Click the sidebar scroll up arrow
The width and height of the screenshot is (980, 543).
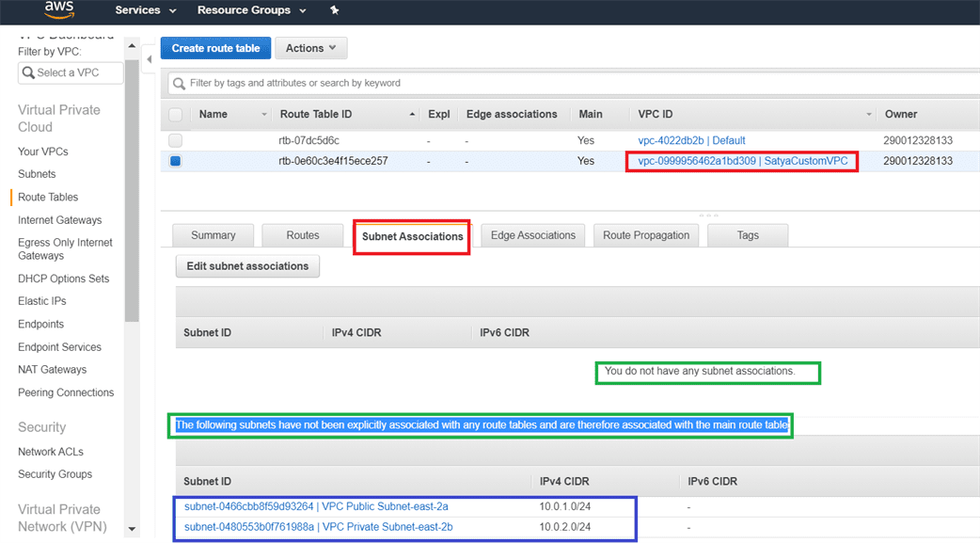132,45
